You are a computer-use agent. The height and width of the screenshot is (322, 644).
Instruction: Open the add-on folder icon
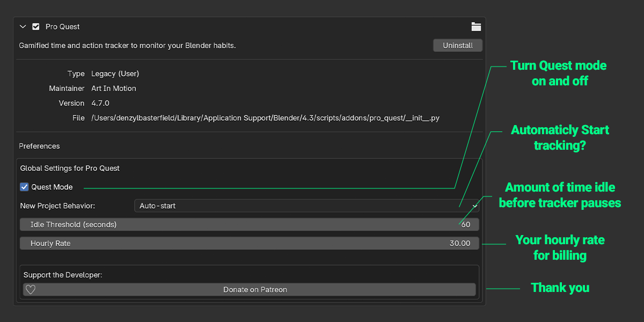(476, 27)
